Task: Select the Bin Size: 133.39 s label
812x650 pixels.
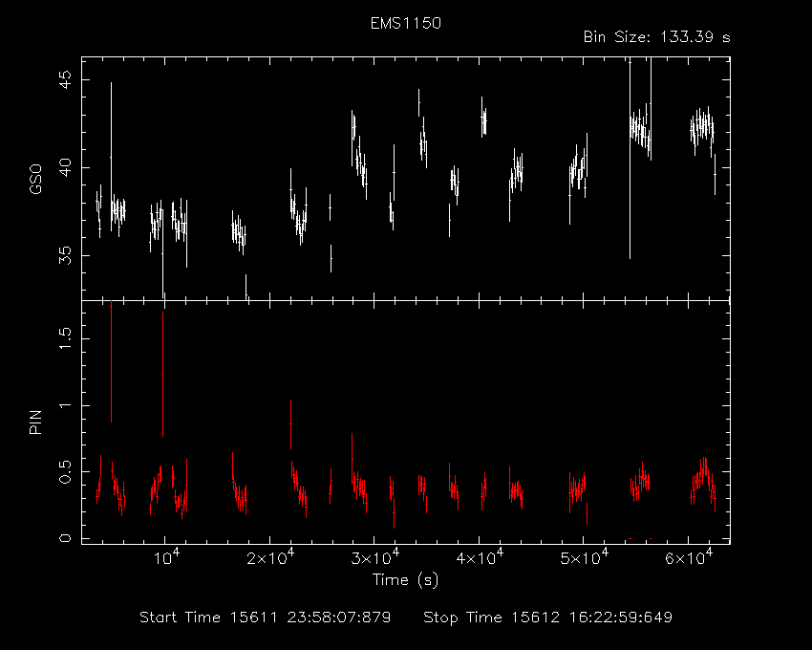Action: click(x=656, y=37)
